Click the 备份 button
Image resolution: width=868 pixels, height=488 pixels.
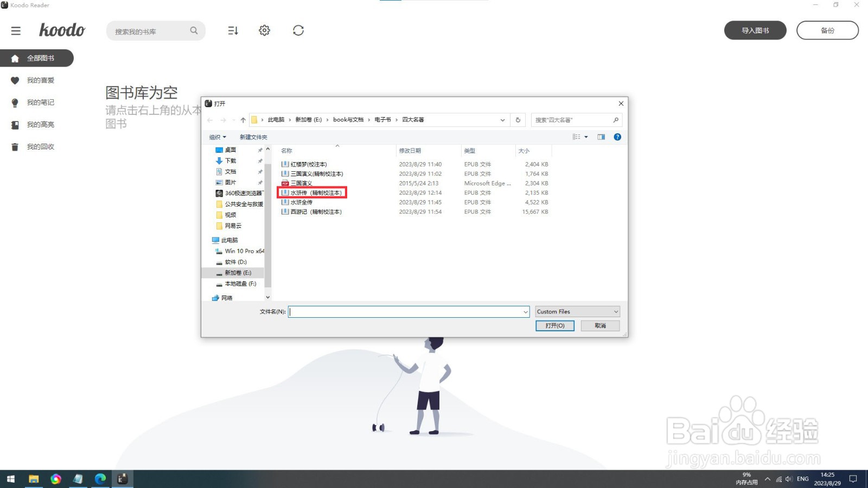[827, 30]
